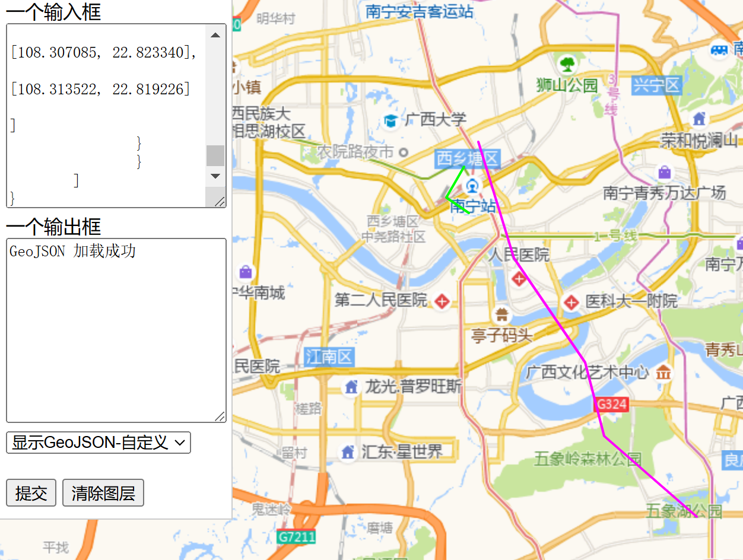Screen dimensions: 743x560
Task: Click the 亭子码头 pavilion icon
Action: [x=501, y=316]
